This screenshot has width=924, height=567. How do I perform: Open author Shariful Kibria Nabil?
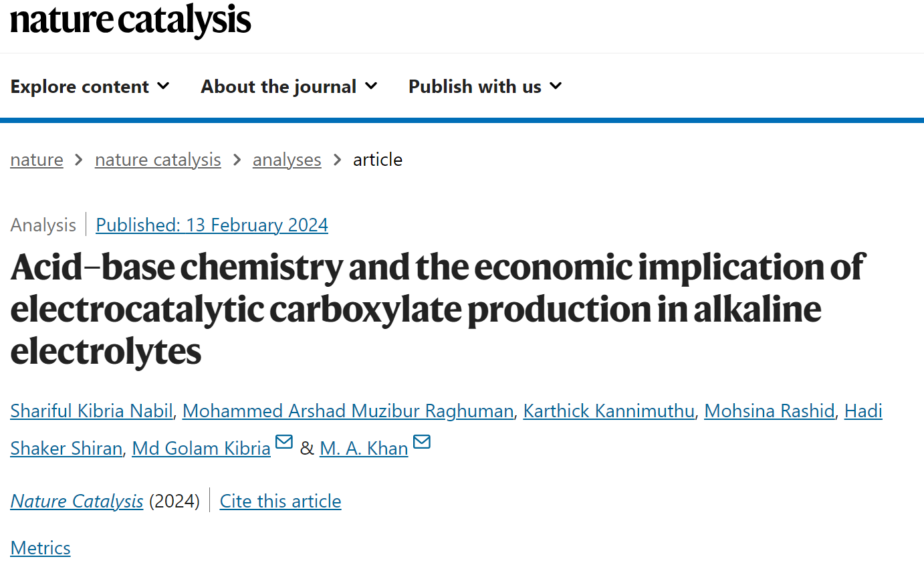pyautogui.click(x=92, y=411)
